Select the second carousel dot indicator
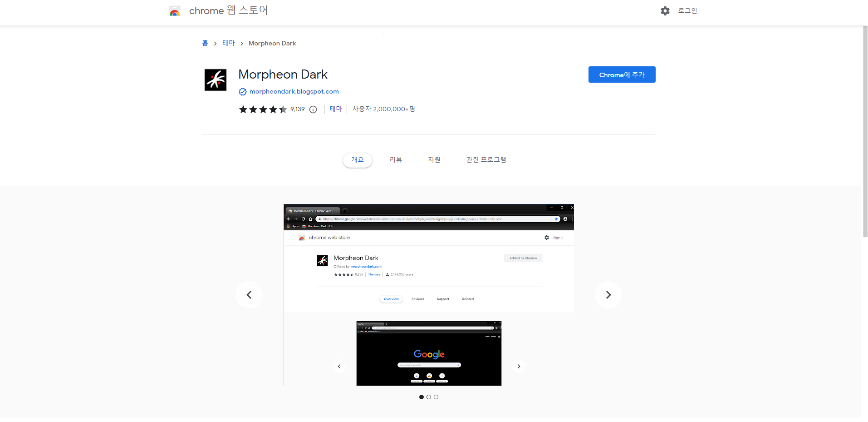This screenshot has height=422, width=868. click(429, 397)
